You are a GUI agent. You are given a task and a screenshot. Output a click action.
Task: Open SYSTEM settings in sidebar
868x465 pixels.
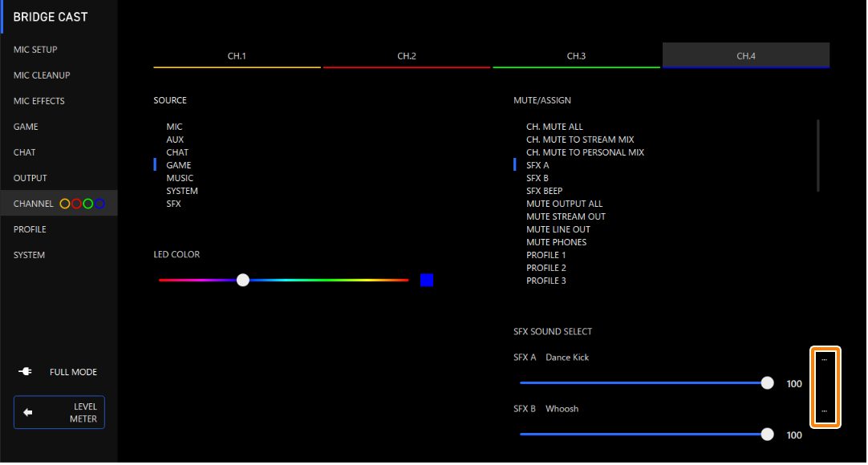pyautogui.click(x=29, y=256)
